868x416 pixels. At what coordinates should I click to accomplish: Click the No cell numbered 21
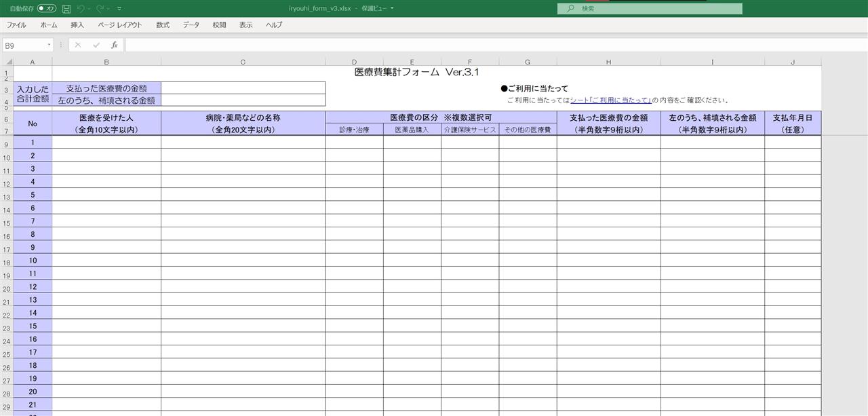point(33,404)
